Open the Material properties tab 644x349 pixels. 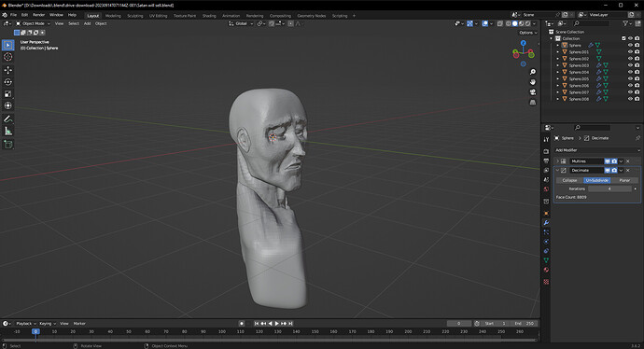[546, 270]
